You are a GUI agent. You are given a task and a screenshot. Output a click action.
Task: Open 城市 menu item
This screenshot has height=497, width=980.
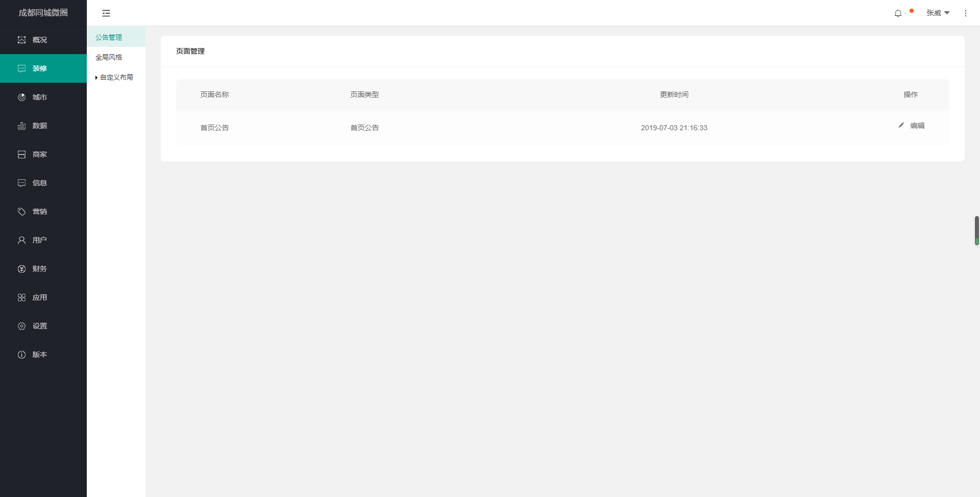click(43, 97)
